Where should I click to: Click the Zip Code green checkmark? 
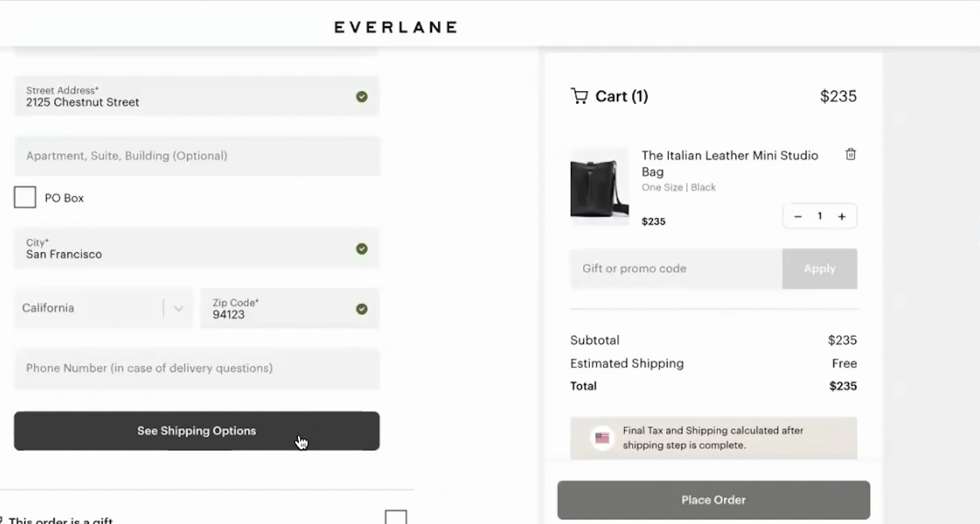coord(362,309)
